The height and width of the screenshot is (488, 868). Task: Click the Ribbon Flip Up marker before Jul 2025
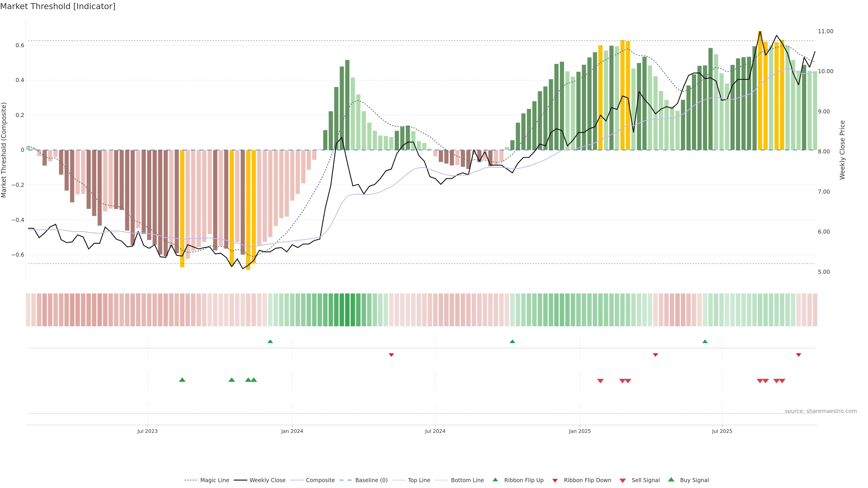705,342
